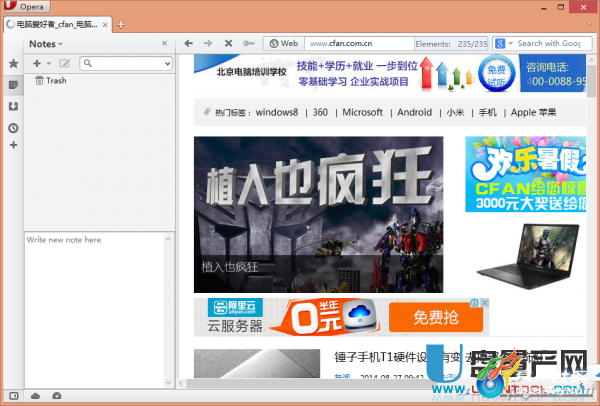Click the note editor scroll down arrow
The image size is (600, 406).
[168, 382]
